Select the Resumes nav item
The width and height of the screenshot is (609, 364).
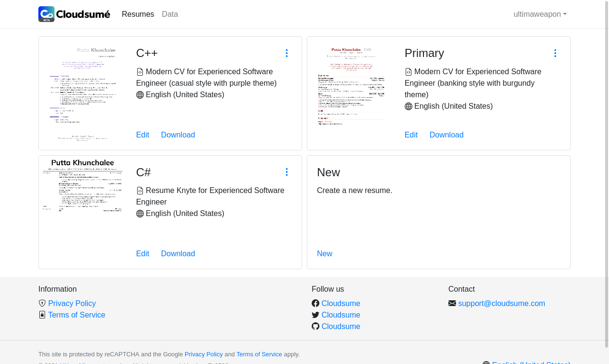(138, 14)
